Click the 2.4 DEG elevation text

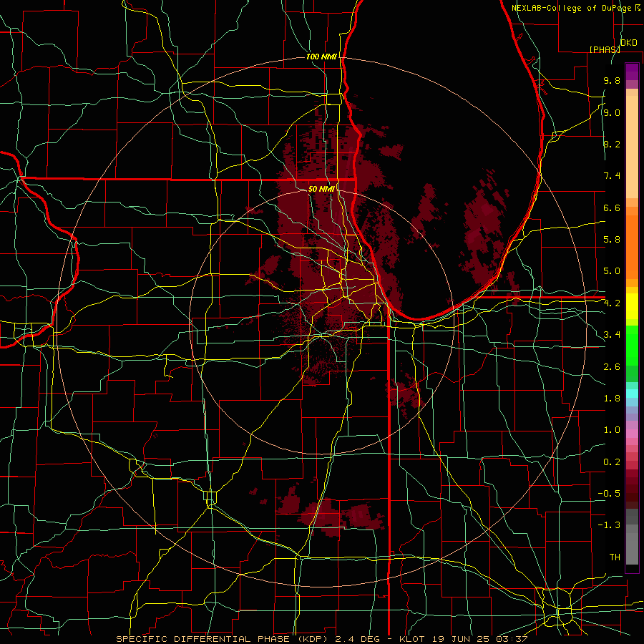pyautogui.click(x=356, y=639)
